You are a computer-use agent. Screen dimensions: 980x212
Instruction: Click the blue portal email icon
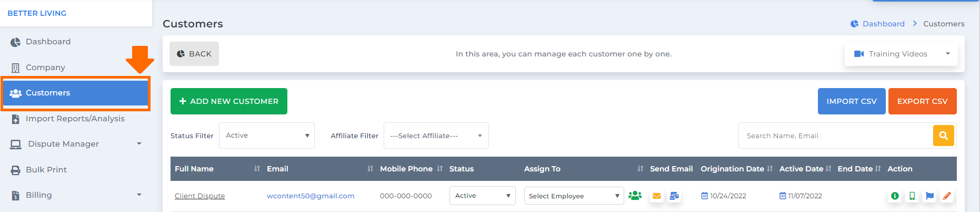click(x=674, y=196)
